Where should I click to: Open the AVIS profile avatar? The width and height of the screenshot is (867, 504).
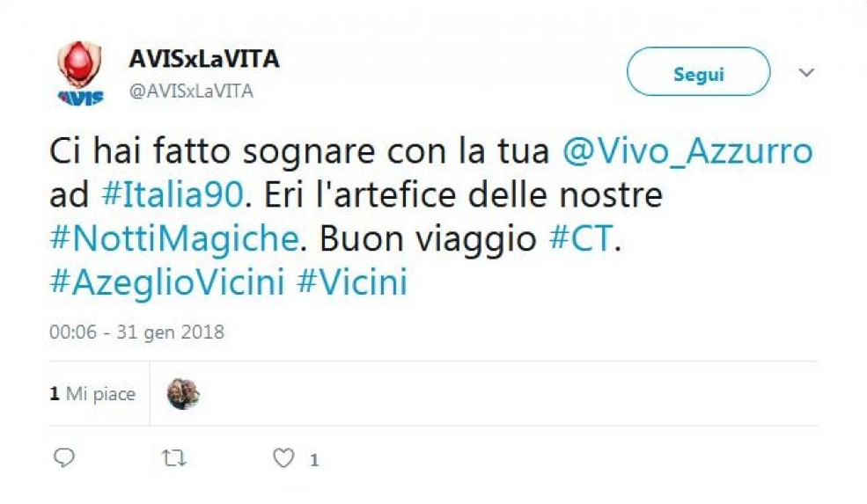coord(80,73)
